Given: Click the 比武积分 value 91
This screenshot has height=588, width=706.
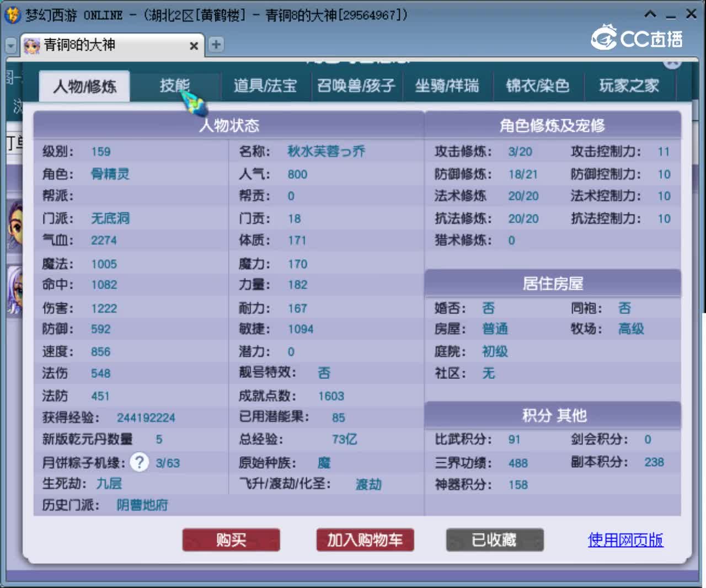Looking at the screenshot, I should coord(514,440).
